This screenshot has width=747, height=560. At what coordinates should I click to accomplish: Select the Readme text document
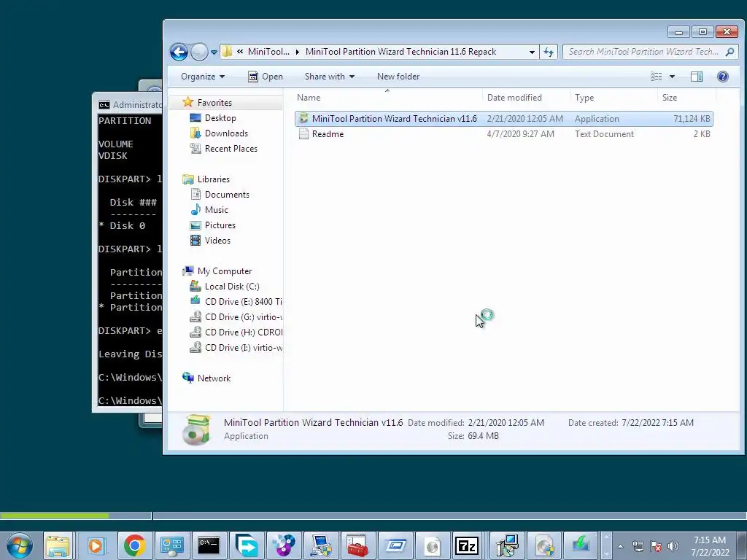(x=503, y=134)
